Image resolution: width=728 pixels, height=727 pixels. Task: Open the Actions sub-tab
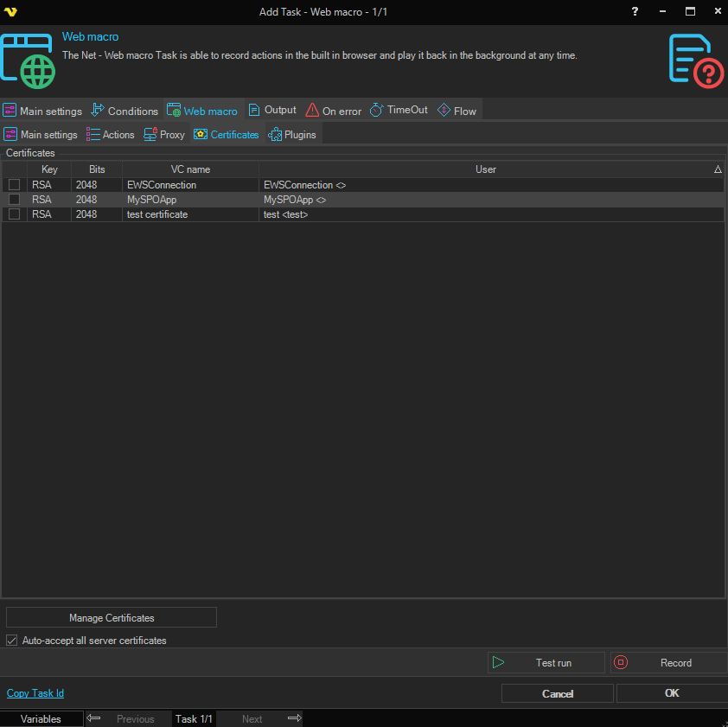point(111,135)
